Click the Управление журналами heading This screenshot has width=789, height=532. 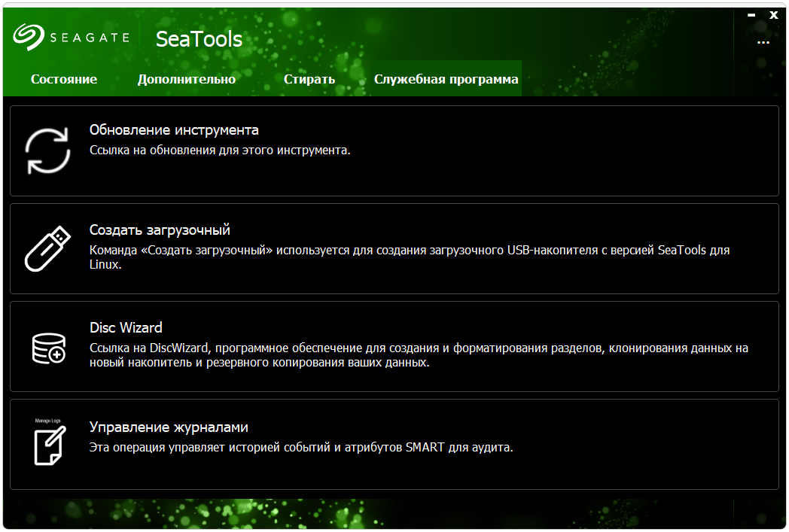click(169, 427)
